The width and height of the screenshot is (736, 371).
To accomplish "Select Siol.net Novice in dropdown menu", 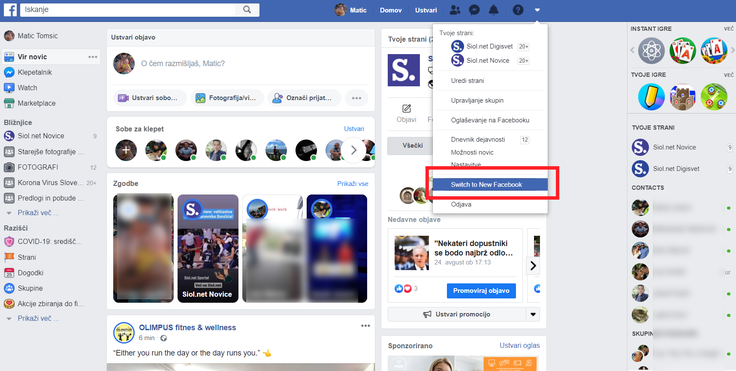I will pos(490,61).
